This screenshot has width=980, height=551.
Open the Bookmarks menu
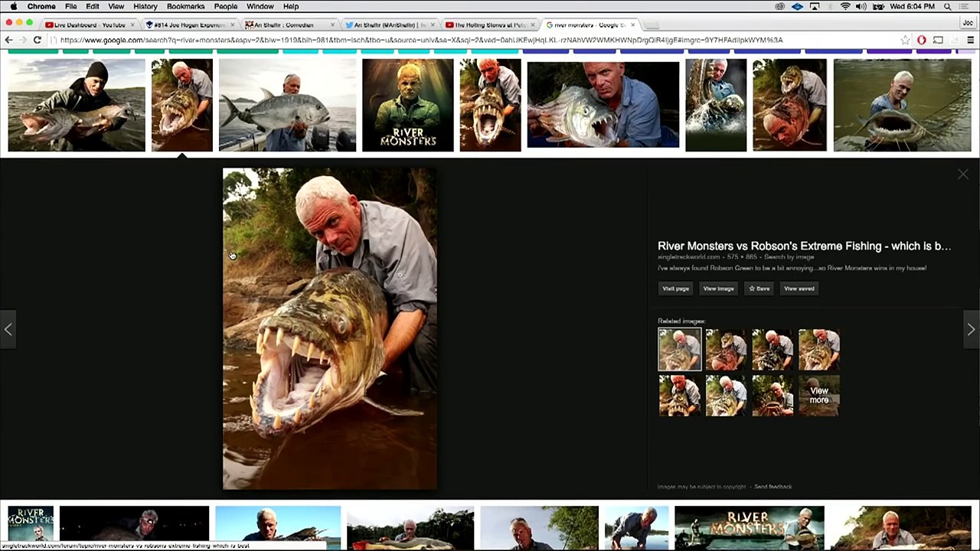(185, 6)
